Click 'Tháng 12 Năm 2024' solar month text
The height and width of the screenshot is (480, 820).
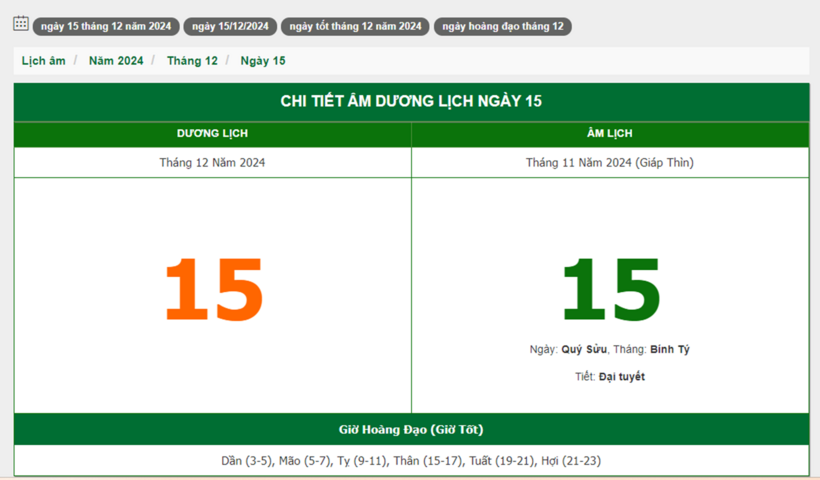[212, 162]
